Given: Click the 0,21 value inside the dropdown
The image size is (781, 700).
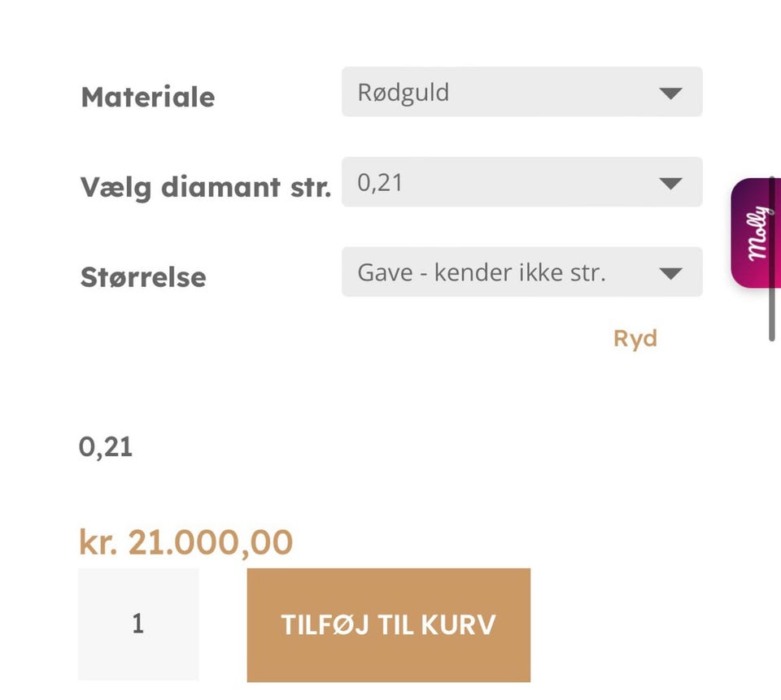Looking at the screenshot, I should click(x=380, y=182).
